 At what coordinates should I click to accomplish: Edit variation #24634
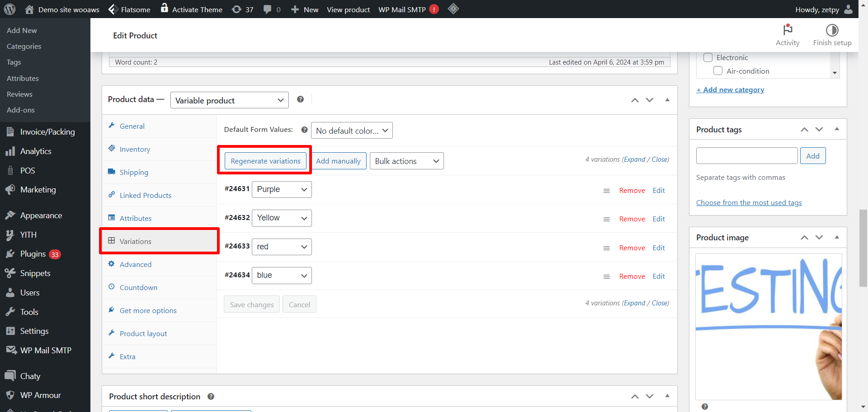click(x=659, y=276)
